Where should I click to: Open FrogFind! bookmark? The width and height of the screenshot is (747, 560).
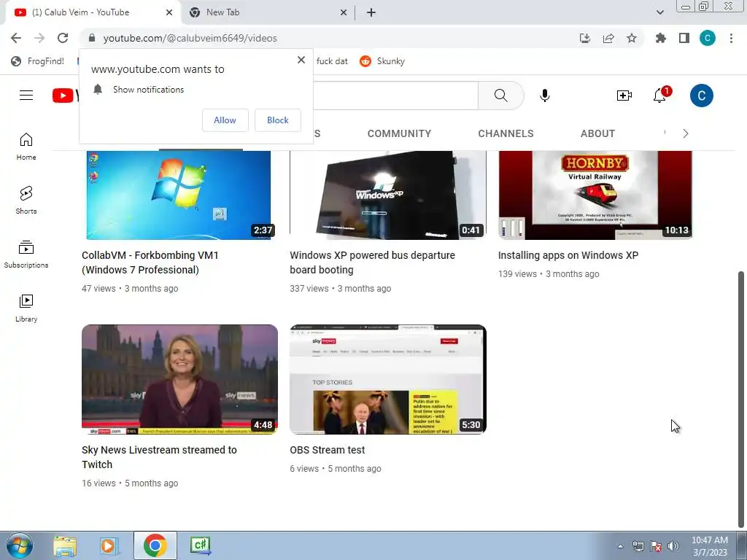point(38,61)
